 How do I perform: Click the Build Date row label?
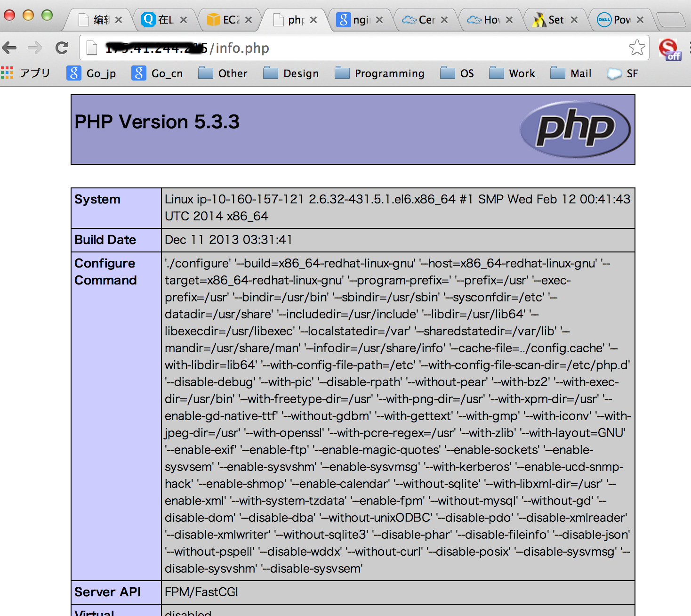[105, 240]
